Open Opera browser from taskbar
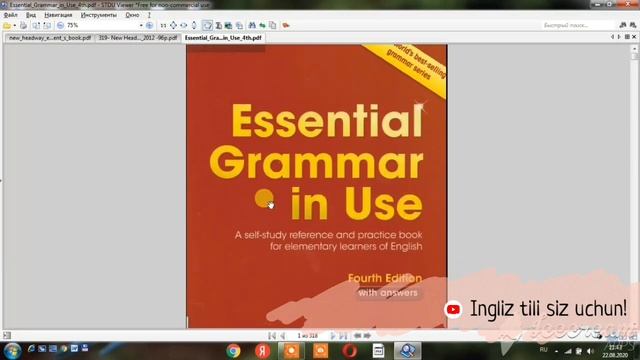The height and width of the screenshot is (360, 640). [349, 351]
